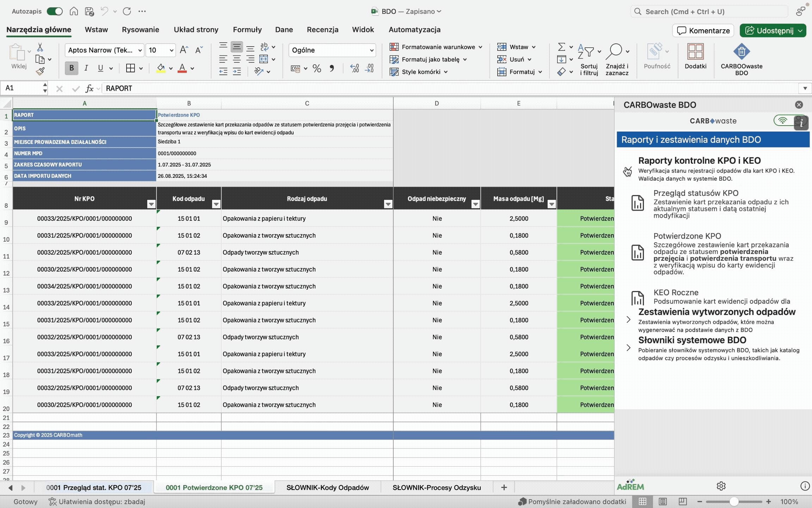Switch to the Formuły ribbon tab
812x508 pixels.
coord(247,30)
